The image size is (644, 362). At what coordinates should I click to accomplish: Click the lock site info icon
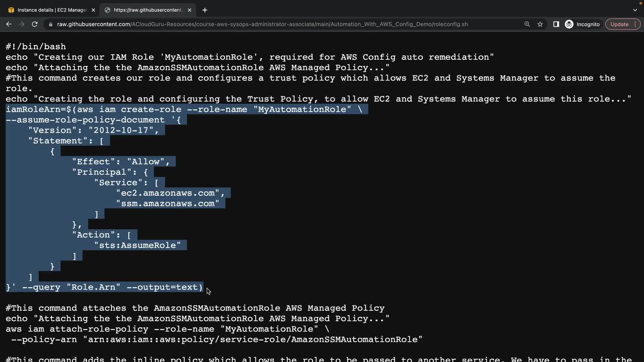[51, 24]
